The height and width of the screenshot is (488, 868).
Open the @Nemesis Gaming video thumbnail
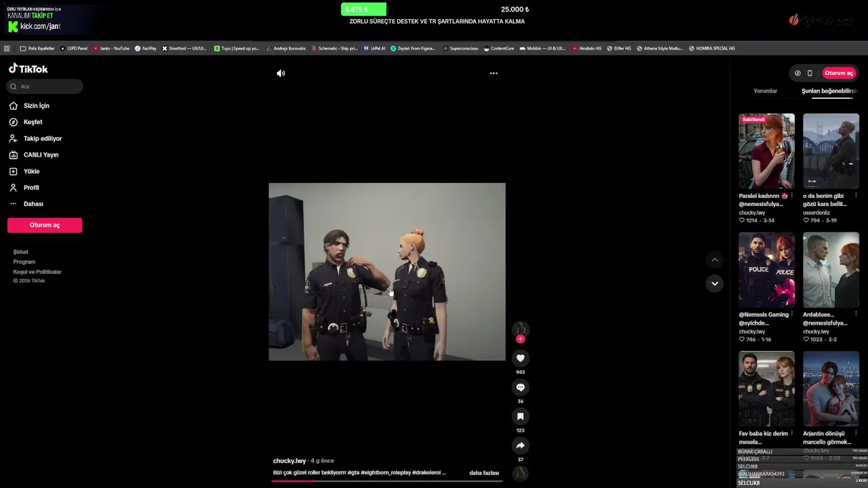point(766,270)
